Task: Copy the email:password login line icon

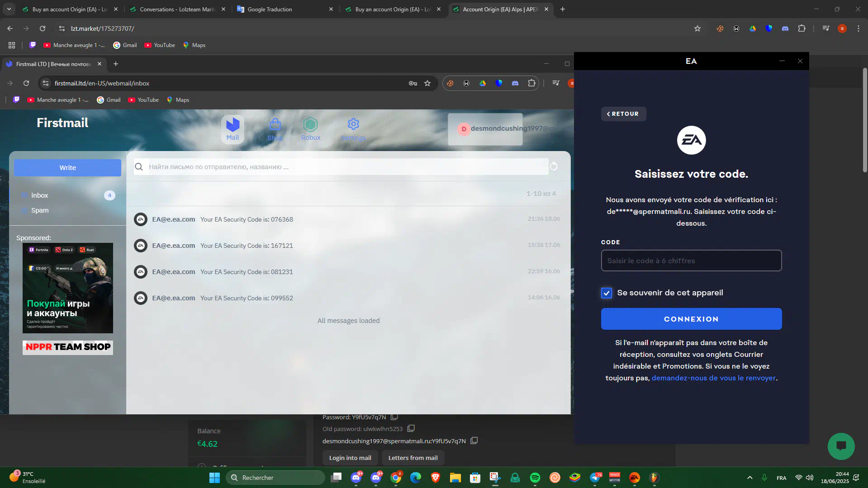Action: point(474,441)
